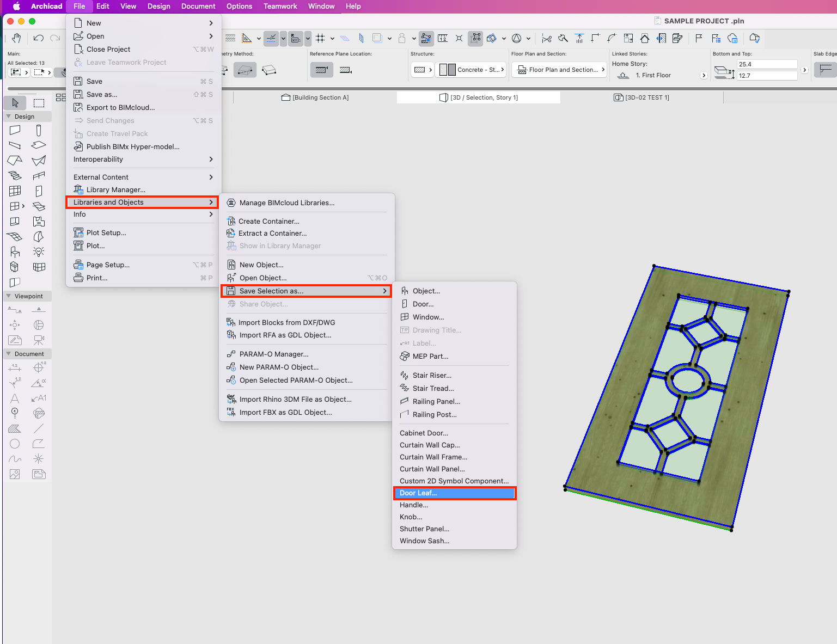
Task: Choose Door Leaf from Save Selection submenu
Action: click(x=454, y=493)
